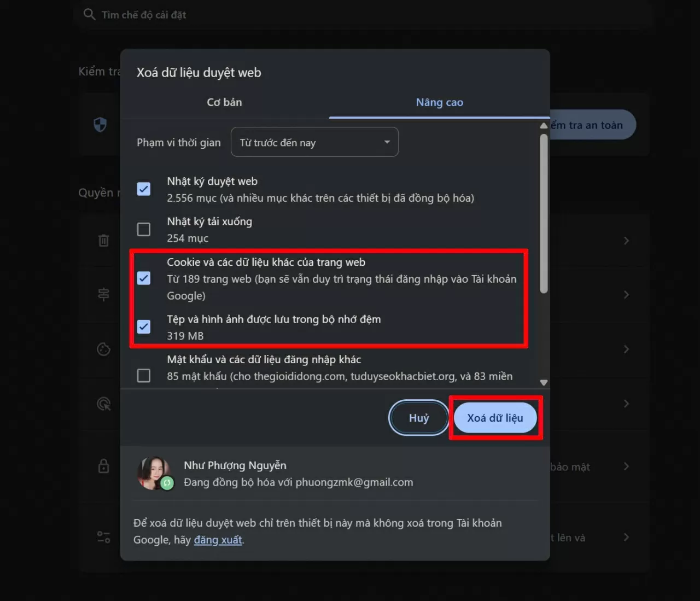Select the Nâng cao tab

click(x=439, y=102)
